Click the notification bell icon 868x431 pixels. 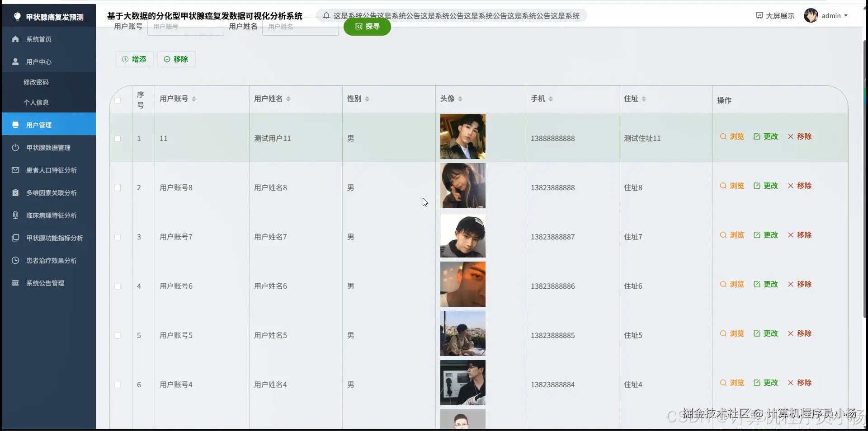(326, 16)
